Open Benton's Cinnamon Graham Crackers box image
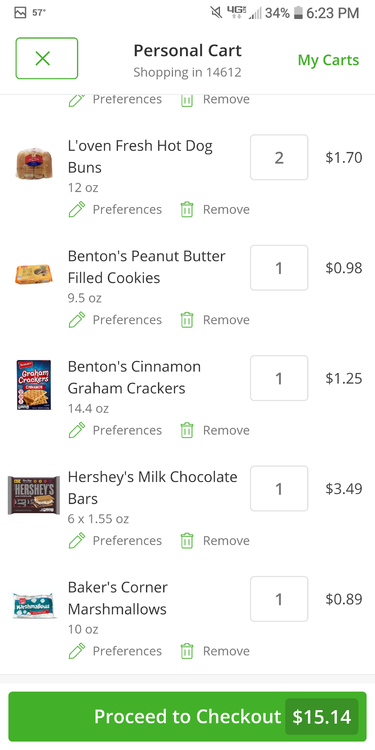 (33, 385)
